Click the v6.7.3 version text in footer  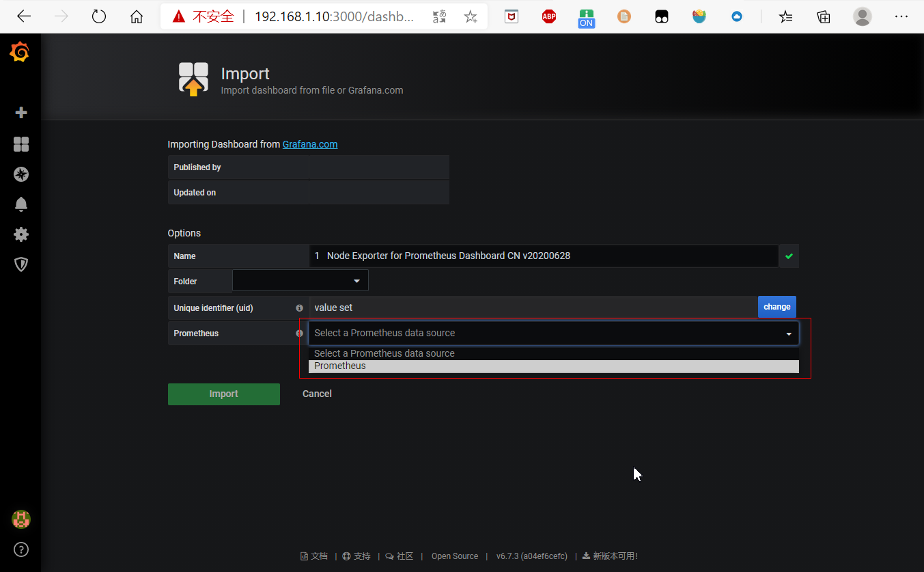click(x=532, y=556)
